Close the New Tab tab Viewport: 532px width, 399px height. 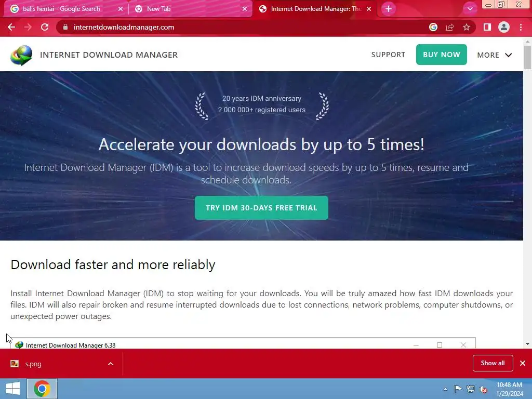(245, 9)
